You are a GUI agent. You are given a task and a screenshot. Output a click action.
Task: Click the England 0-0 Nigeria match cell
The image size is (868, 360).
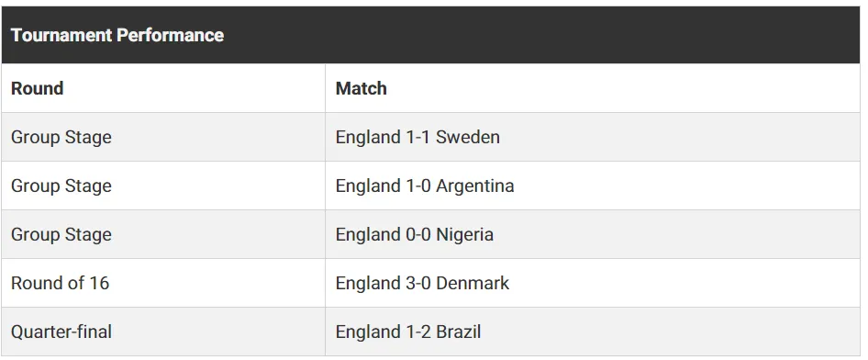tap(593, 234)
